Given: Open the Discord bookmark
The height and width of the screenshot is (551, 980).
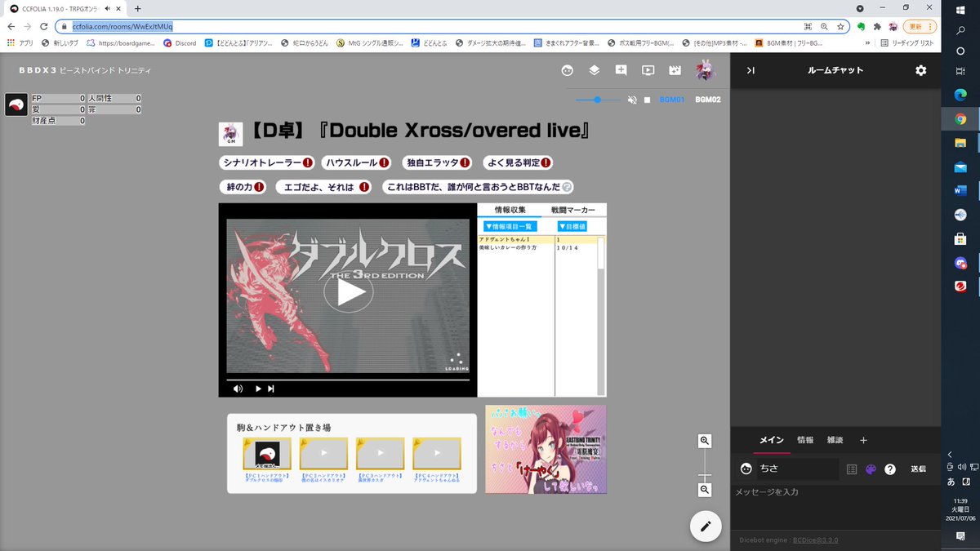Looking at the screenshot, I should coord(180,42).
